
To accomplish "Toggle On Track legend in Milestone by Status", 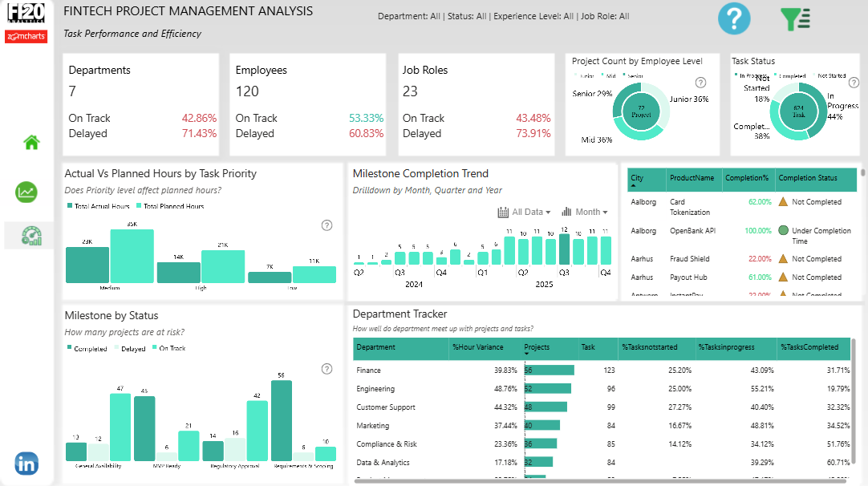I will point(168,348).
